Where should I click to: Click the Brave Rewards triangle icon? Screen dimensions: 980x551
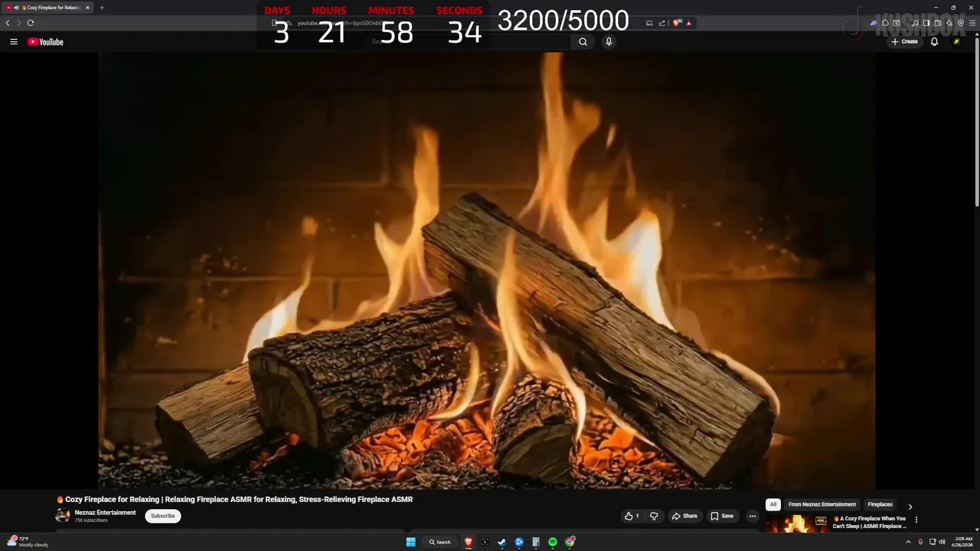689,23
